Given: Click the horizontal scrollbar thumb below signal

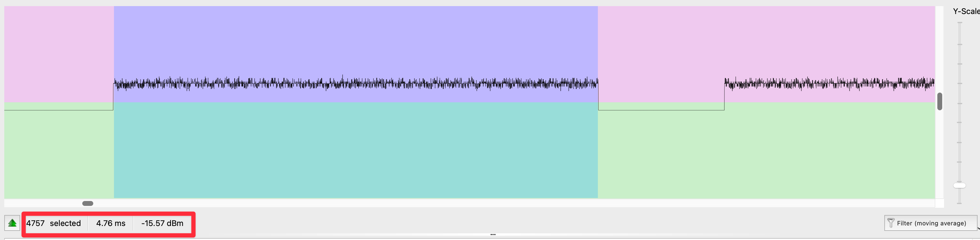Looking at the screenshot, I should (x=88, y=203).
